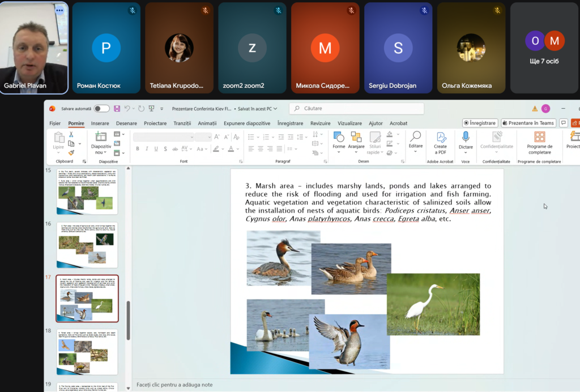Toggle Bold text formatting
This screenshot has height=392, width=580.
click(138, 149)
